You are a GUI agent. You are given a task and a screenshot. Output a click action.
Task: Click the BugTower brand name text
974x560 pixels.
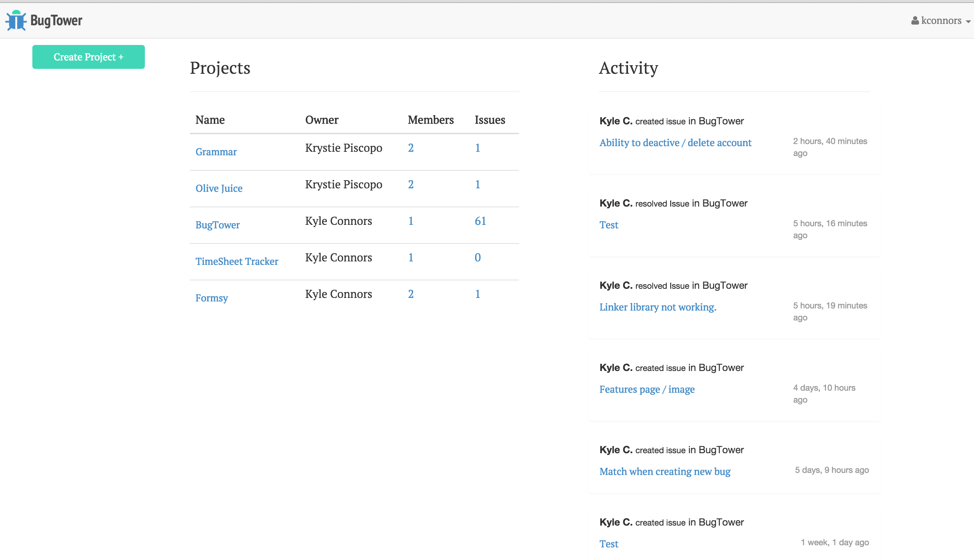pyautogui.click(x=56, y=20)
